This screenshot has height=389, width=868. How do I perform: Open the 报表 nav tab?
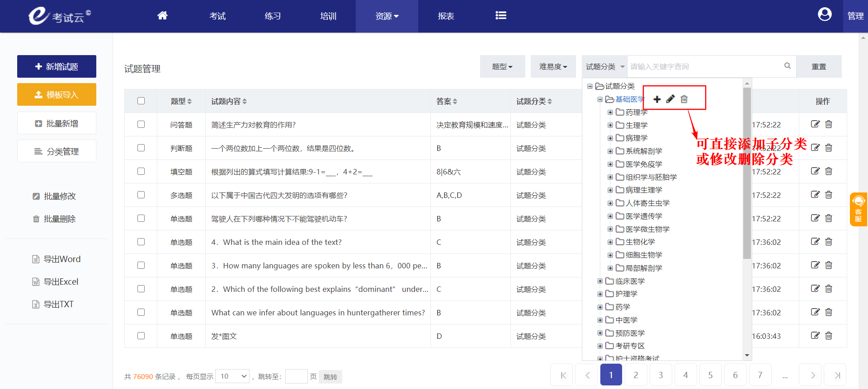[446, 16]
